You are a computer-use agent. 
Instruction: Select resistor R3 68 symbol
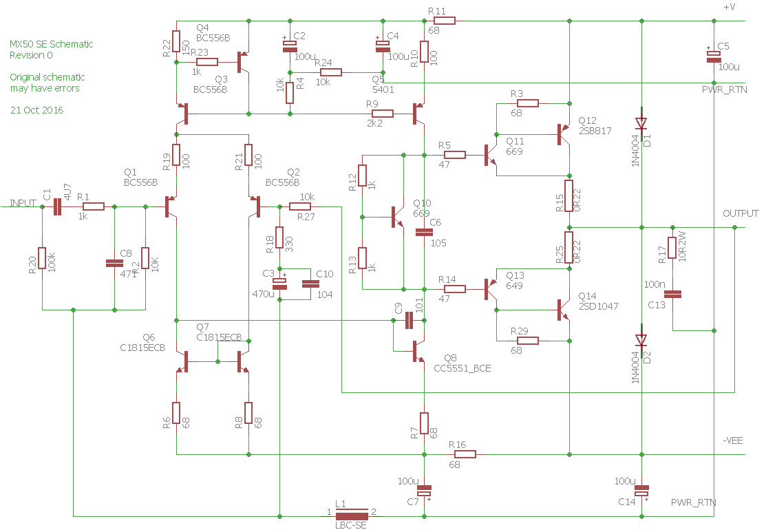[528, 103]
